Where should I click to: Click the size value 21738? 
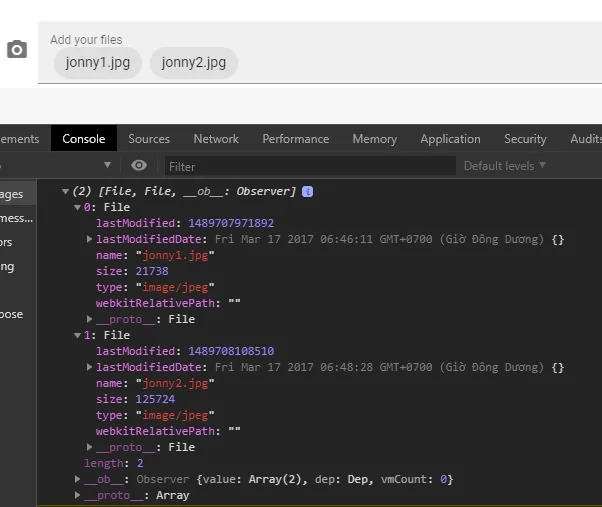pyautogui.click(x=152, y=271)
